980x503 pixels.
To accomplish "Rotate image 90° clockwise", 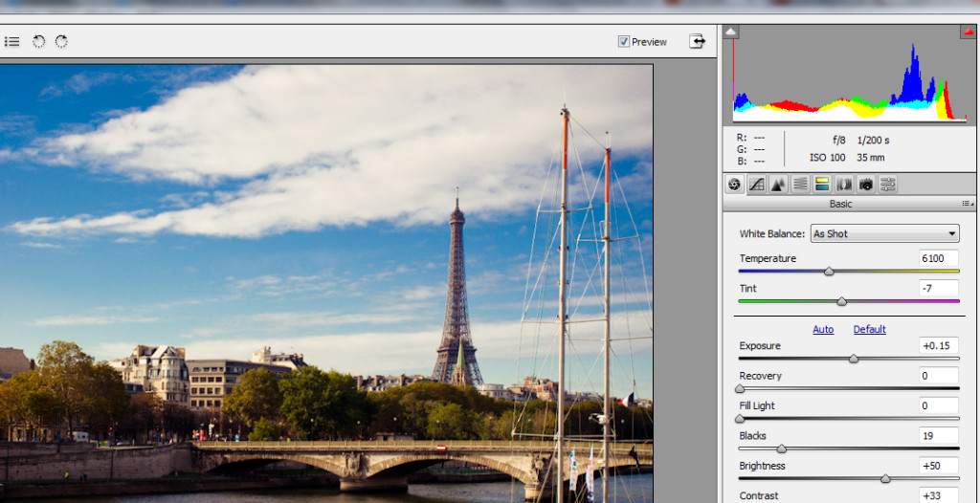I will [61, 42].
